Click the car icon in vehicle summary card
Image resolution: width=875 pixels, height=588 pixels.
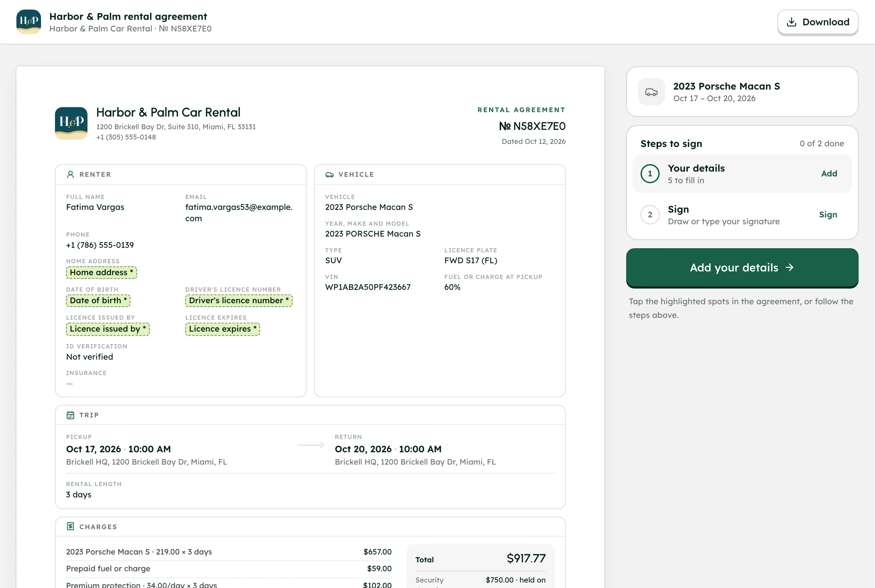651,92
